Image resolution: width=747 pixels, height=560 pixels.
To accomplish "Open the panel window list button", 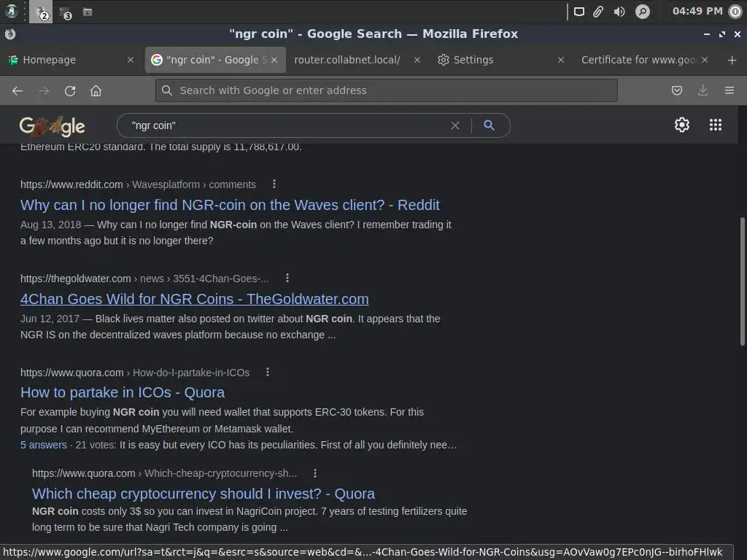I will [x=88, y=12].
